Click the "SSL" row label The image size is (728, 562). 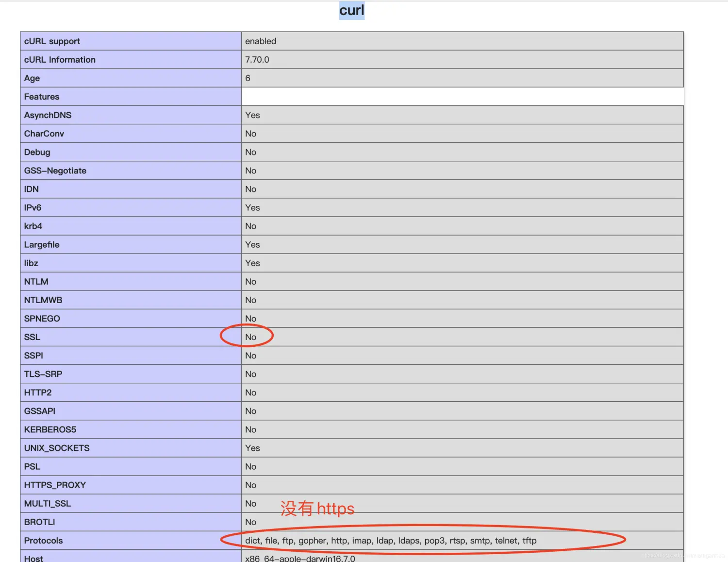[x=32, y=337]
